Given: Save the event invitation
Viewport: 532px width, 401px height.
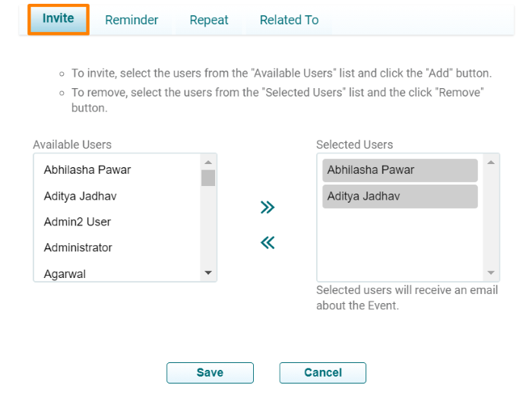Looking at the screenshot, I should [x=210, y=373].
